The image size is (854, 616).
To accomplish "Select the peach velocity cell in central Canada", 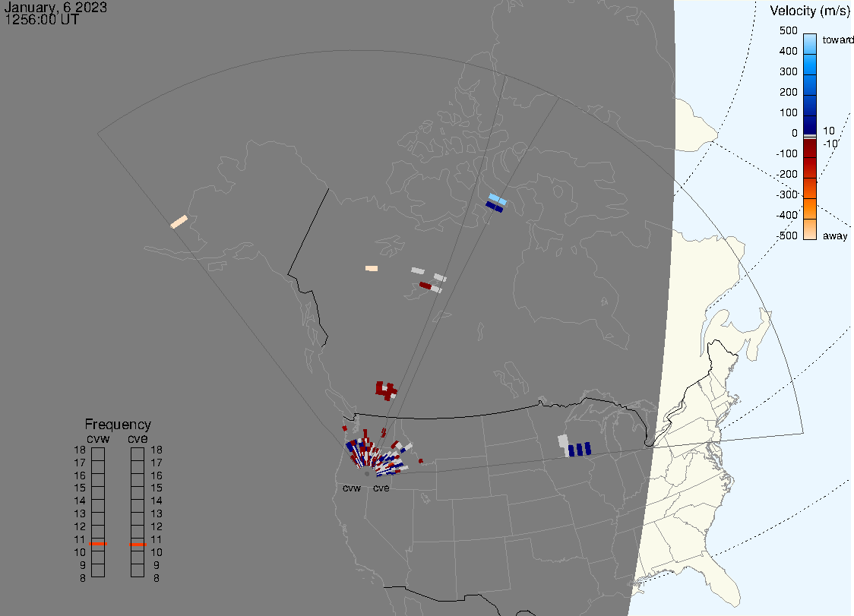I will [x=372, y=269].
